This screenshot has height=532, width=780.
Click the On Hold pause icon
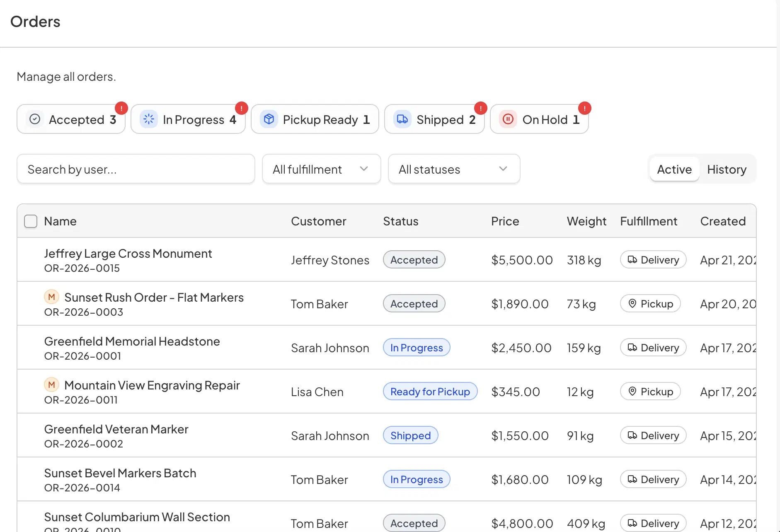pos(508,119)
